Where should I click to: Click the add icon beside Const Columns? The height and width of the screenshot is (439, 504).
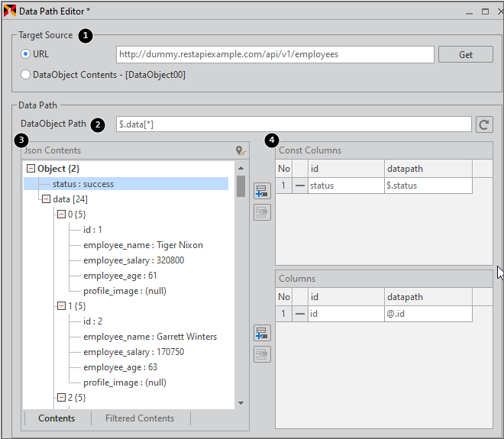tap(262, 190)
